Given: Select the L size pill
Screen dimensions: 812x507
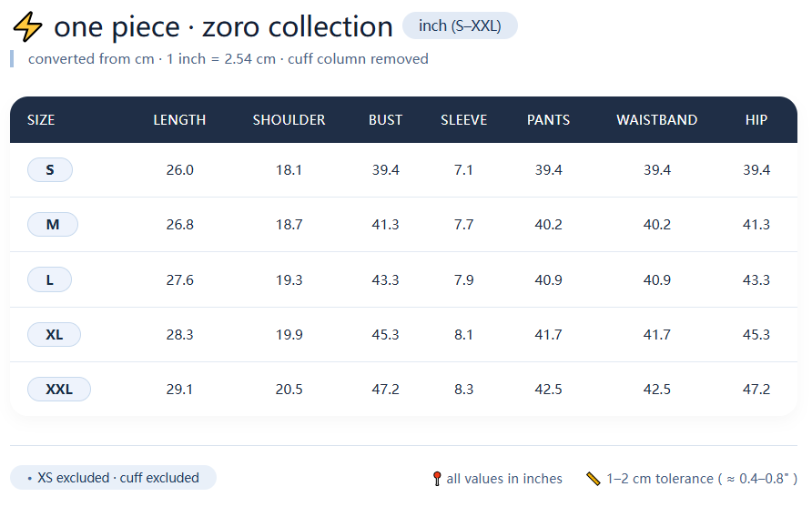Looking at the screenshot, I should [50, 280].
